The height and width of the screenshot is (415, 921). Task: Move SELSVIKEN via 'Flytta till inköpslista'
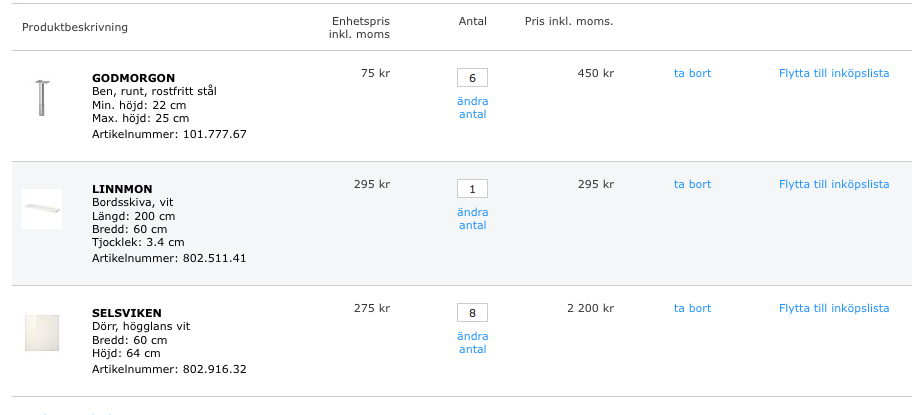(x=834, y=308)
